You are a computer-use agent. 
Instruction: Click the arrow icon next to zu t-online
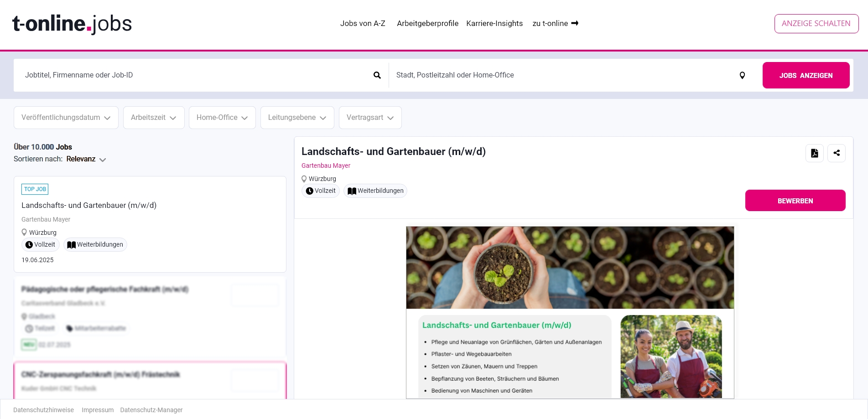click(x=575, y=23)
